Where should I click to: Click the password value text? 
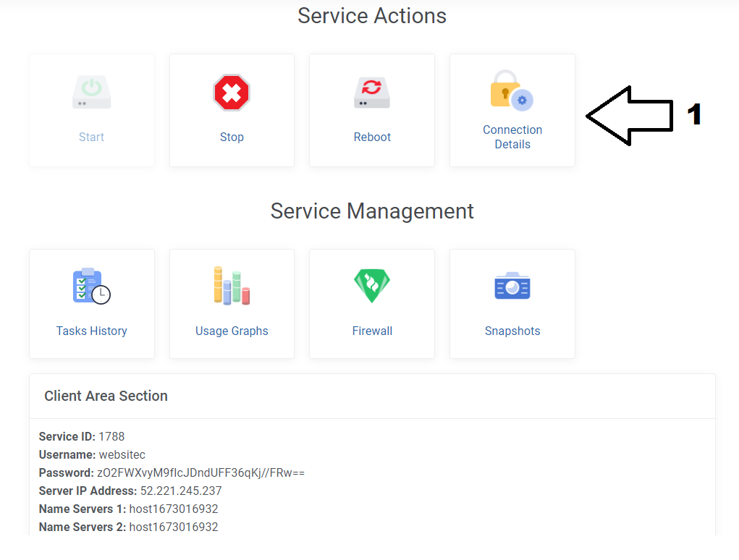[200, 472]
